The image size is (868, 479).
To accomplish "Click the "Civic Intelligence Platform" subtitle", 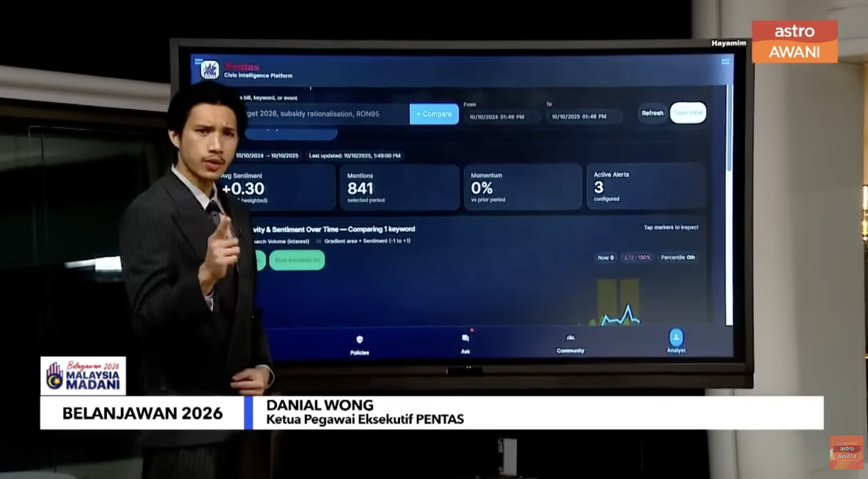I will (x=258, y=75).
